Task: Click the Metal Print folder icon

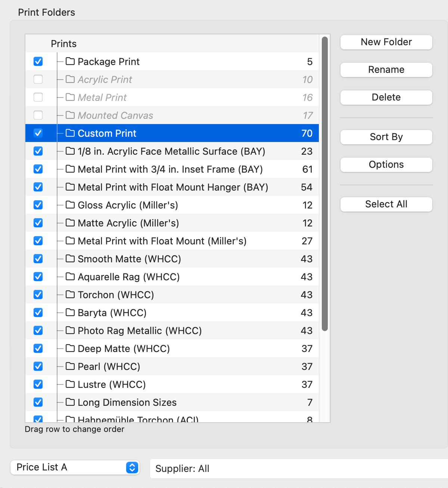Action: point(70,97)
